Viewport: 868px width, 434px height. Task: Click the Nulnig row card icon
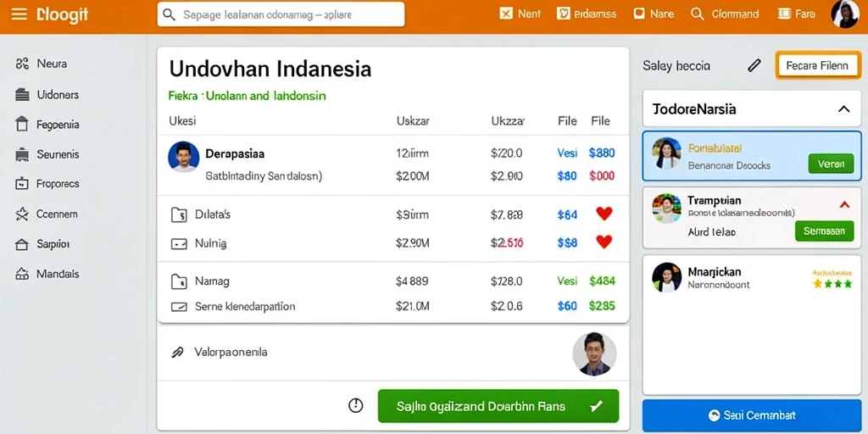click(x=179, y=243)
